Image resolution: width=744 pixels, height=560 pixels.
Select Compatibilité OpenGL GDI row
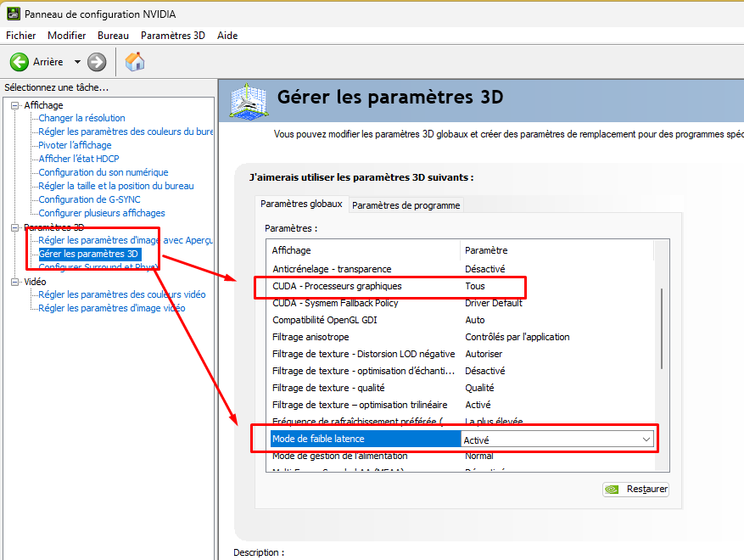(x=462, y=321)
